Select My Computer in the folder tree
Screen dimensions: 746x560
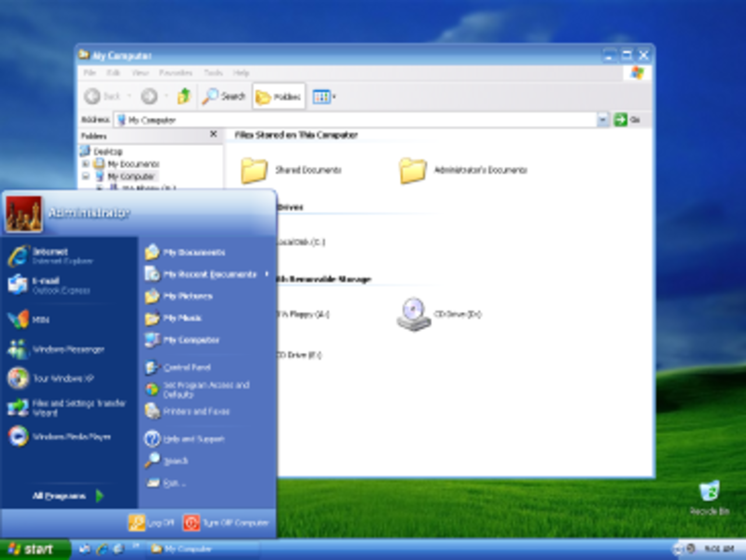click(x=131, y=176)
